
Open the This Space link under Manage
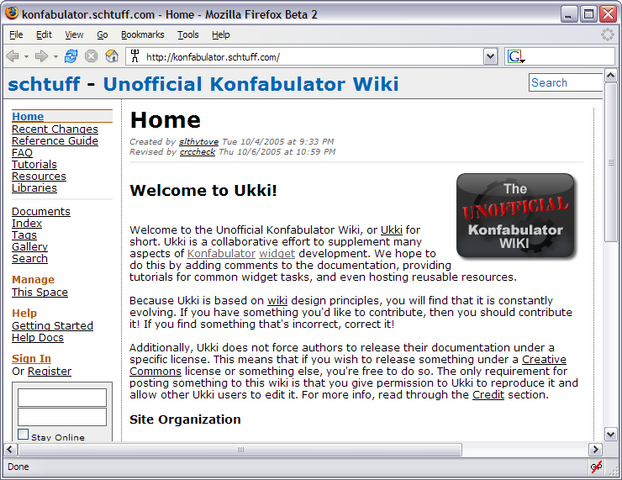(40, 292)
